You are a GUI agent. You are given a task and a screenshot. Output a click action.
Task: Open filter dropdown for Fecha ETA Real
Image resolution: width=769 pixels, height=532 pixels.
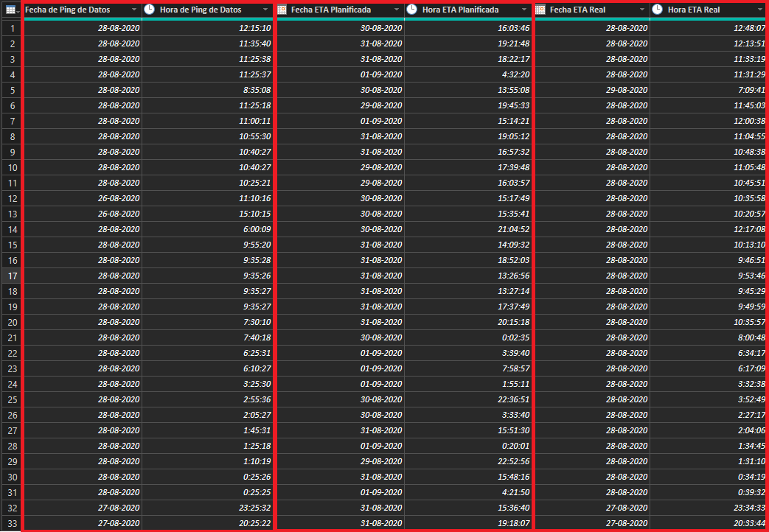[642, 10]
